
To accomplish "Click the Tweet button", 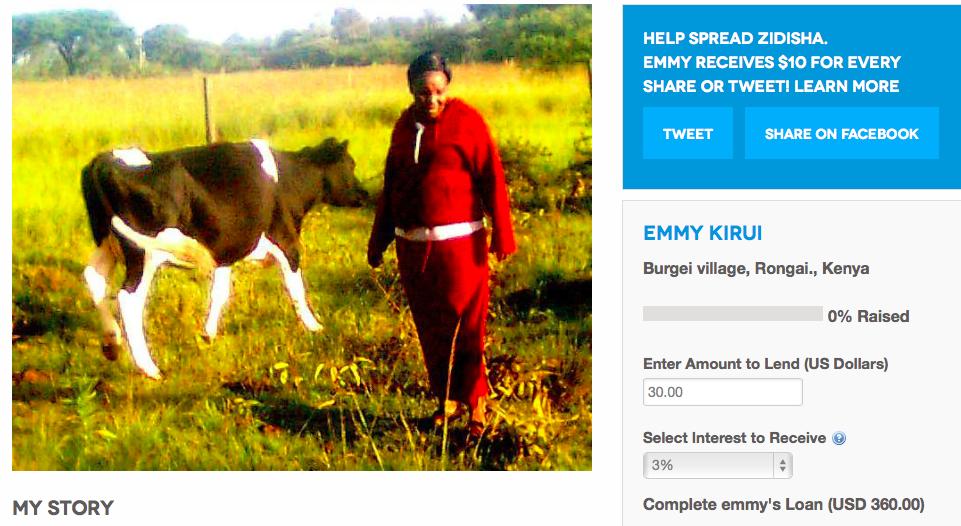I will (688, 134).
